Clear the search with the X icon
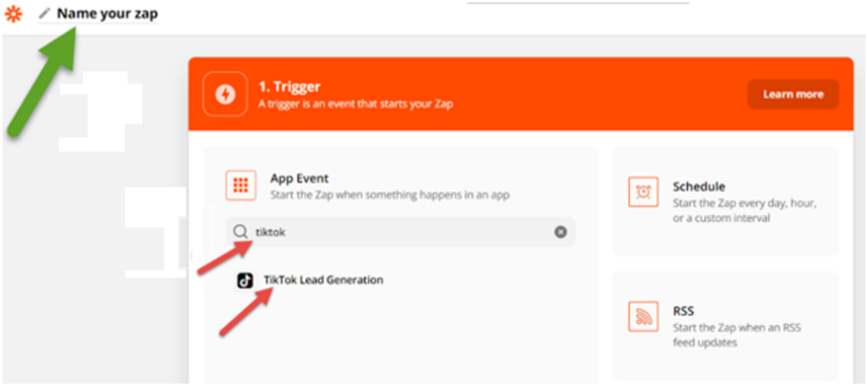This screenshot has width=868, height=386. click(x=561, y=232)
